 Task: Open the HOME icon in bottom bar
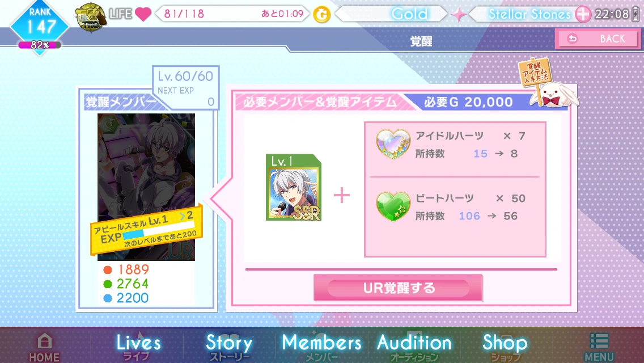coord(44,347)
